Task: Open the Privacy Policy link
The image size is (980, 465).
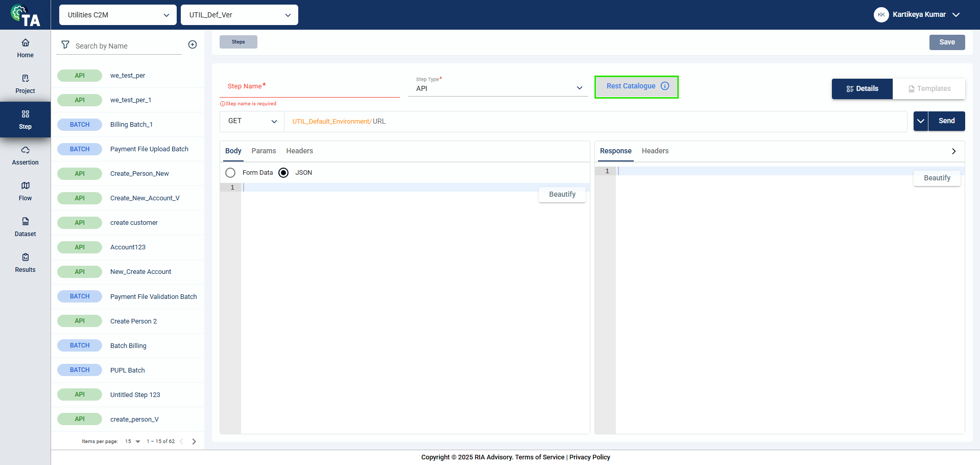Action: tap(589, 457)
